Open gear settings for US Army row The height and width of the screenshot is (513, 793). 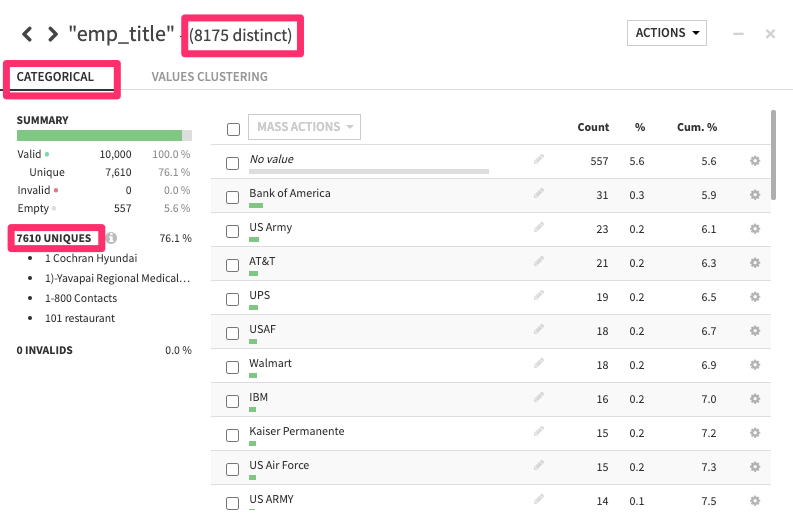(755, 229)
